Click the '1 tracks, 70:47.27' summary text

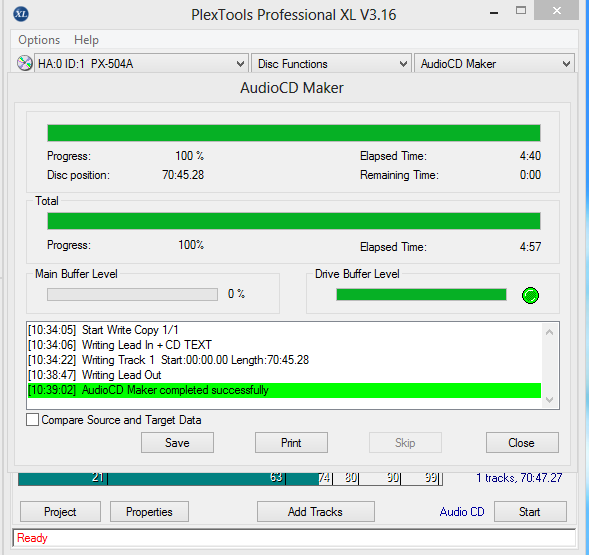coord(519,478)
